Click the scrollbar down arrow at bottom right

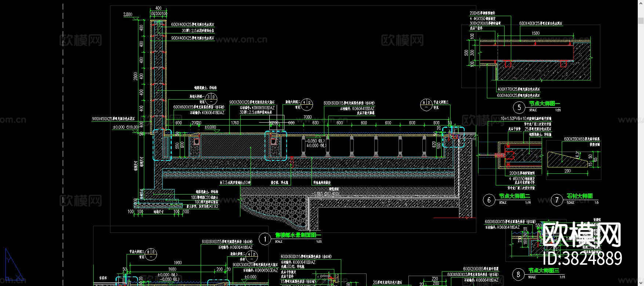click(640, 283)
